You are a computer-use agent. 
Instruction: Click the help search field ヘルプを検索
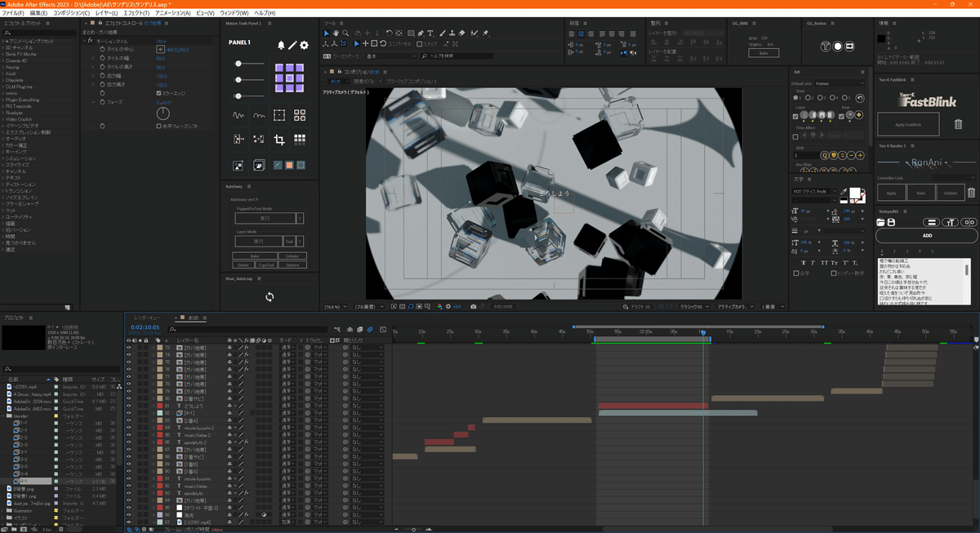457,56
